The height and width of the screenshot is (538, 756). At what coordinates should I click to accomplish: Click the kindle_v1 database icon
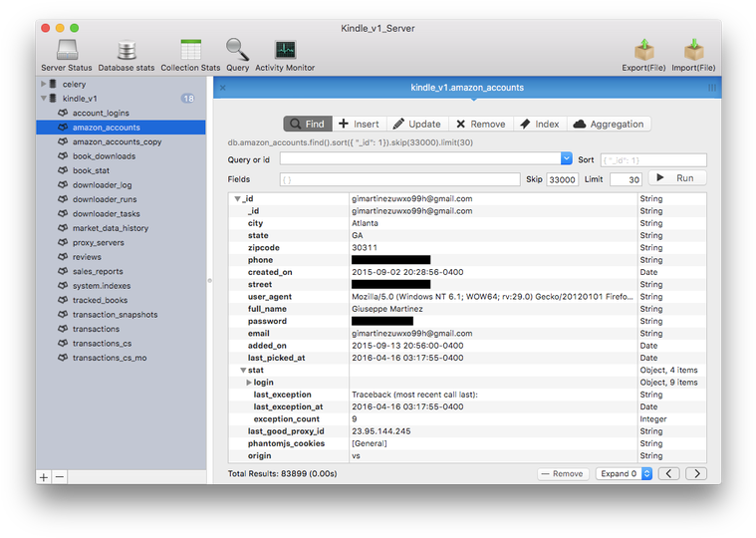pos(53,99)
